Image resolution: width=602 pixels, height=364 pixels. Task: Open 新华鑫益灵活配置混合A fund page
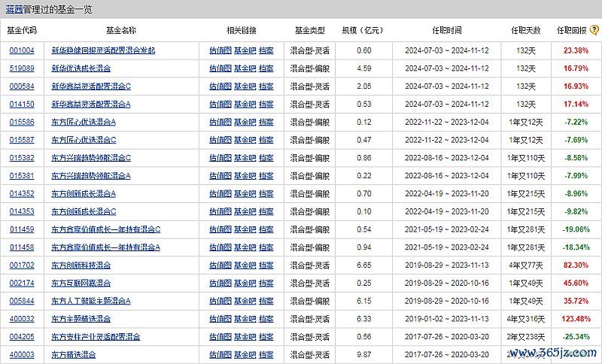(x=91, y=104)
